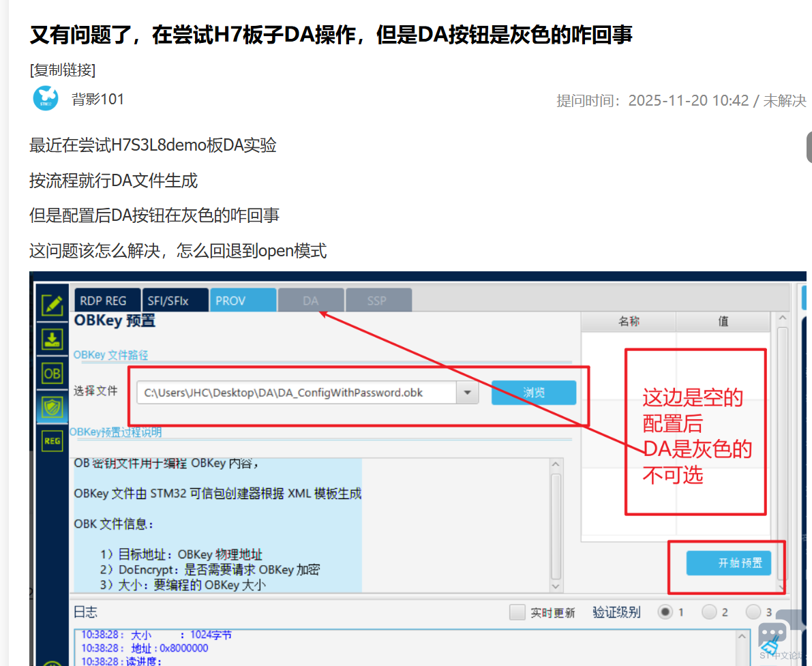Enable the 实时更新 checkbox
The height and width of the screenshot is (666, 812).
pyautogui.click(x=517, y=612)
